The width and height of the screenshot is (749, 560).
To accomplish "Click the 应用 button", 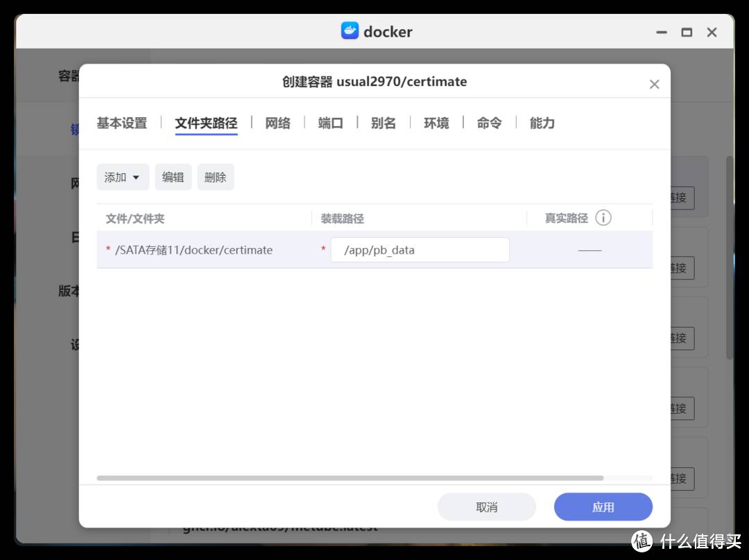I will (x=603, y=507).
